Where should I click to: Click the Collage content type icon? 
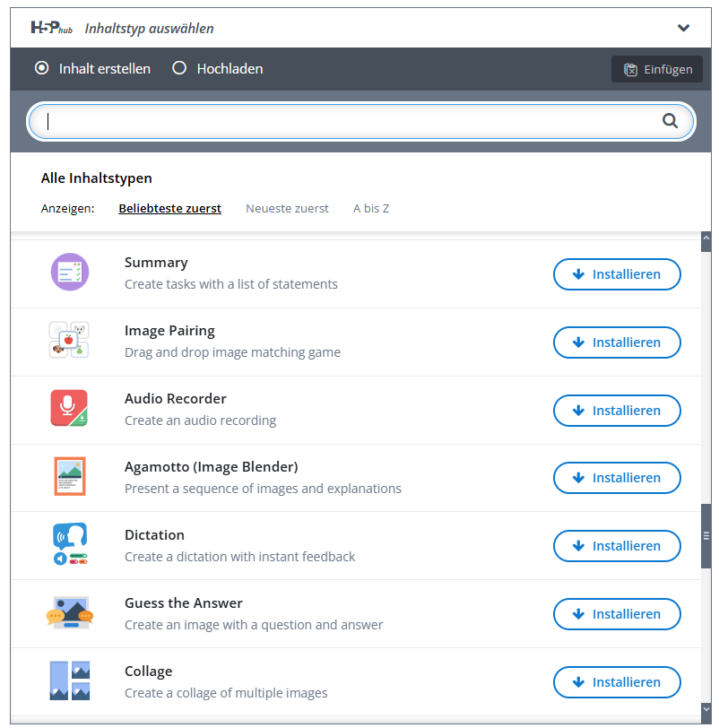click(x=70, y=680)
